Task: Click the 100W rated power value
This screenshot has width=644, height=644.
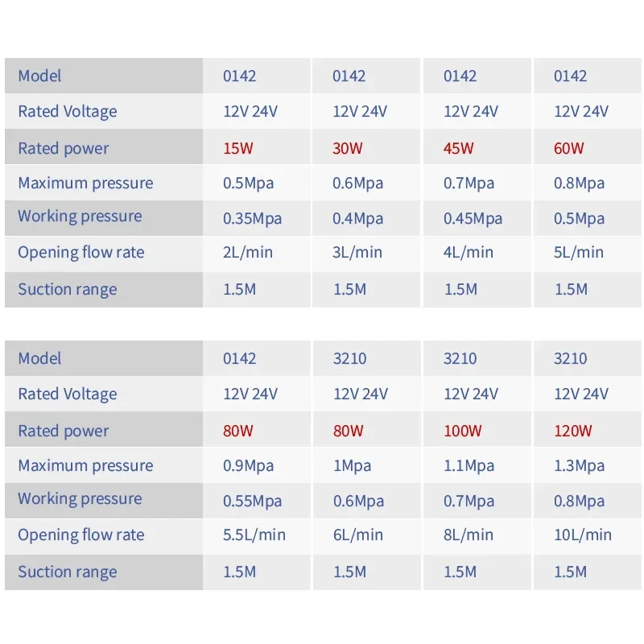Action: click(462, 431)
